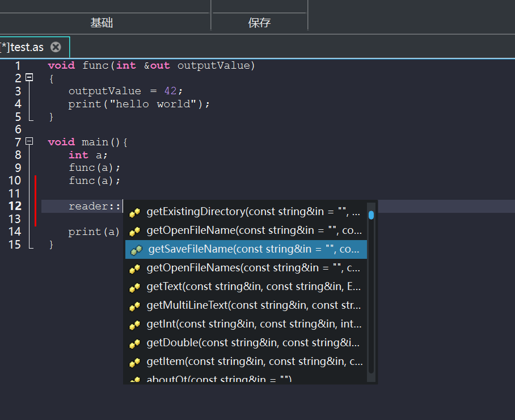Place cursor on 'outputValue = 42;' line
Image resolution: width=515 pixels, height=420 pixels.
[x=125, y=91]
